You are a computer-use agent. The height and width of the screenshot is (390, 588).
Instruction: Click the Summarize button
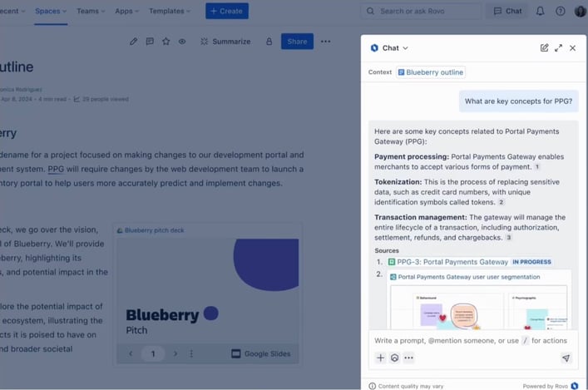[x=225, y=42]
